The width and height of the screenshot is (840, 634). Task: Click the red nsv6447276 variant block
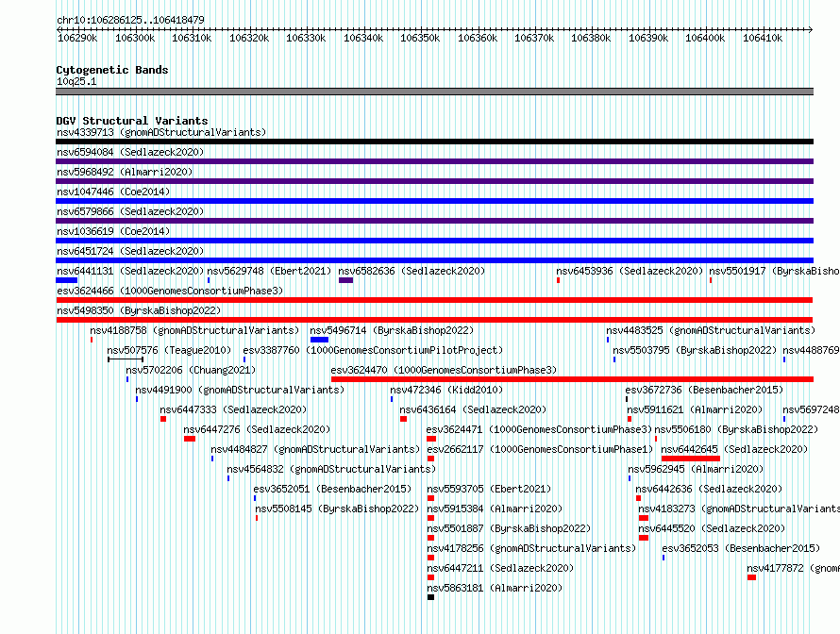(x=190, y=439)
